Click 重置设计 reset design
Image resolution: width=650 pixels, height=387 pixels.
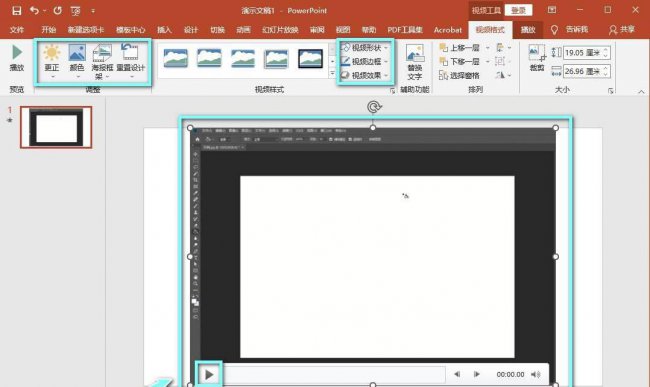(131, 61)
